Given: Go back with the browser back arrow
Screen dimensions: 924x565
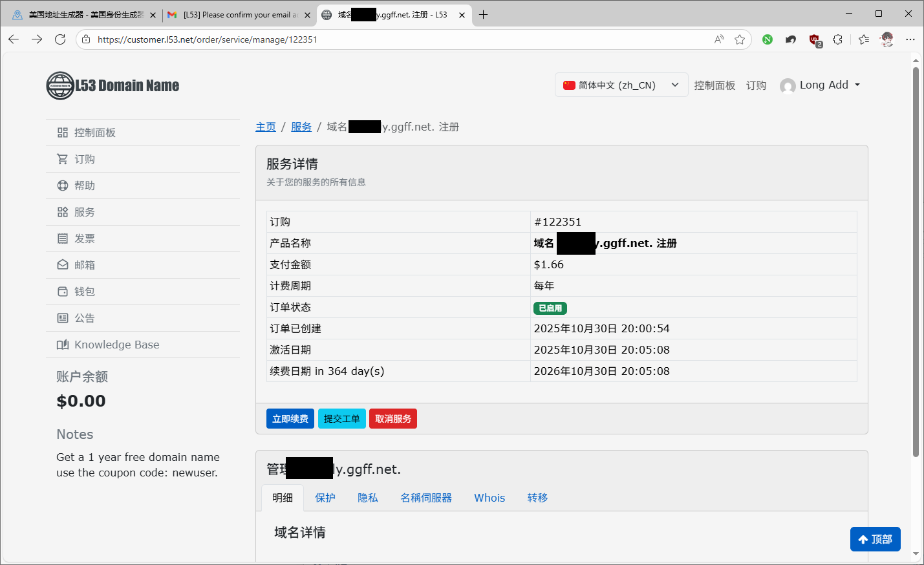Looking at the screenshot, I should pos(14,39).
